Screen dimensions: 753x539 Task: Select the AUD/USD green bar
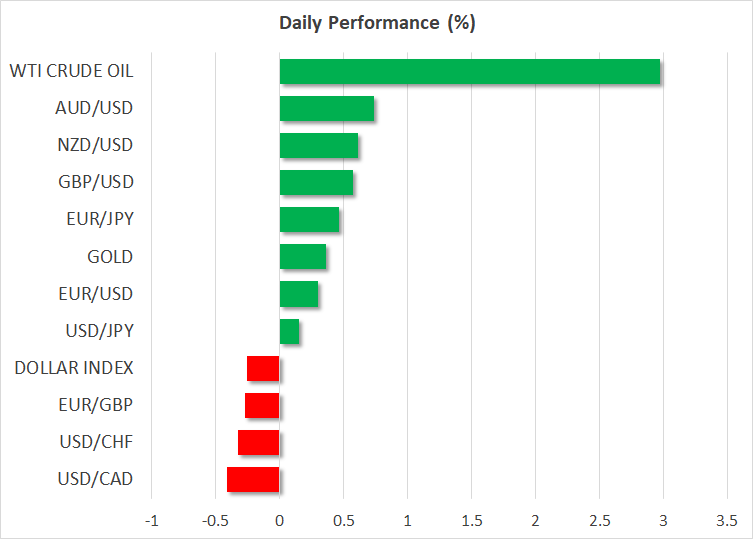pyautogui.click(x=326, y=108)
